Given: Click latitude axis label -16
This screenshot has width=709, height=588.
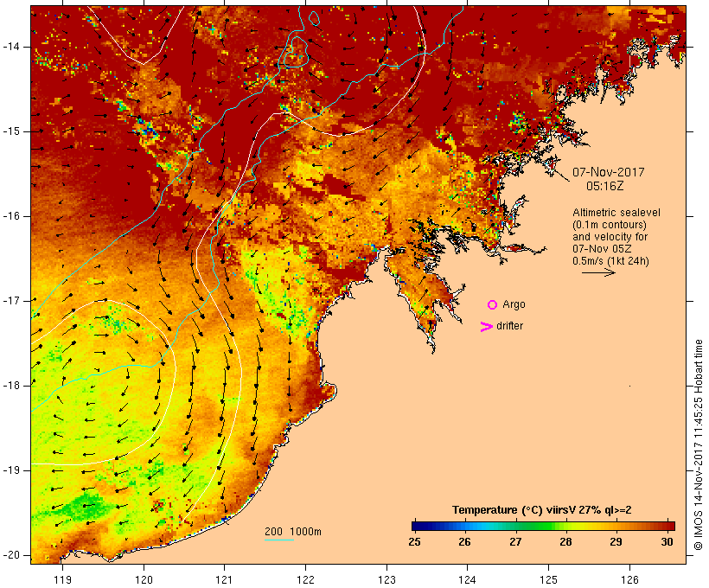Looking at the screenshot, I should click(11, 216).
